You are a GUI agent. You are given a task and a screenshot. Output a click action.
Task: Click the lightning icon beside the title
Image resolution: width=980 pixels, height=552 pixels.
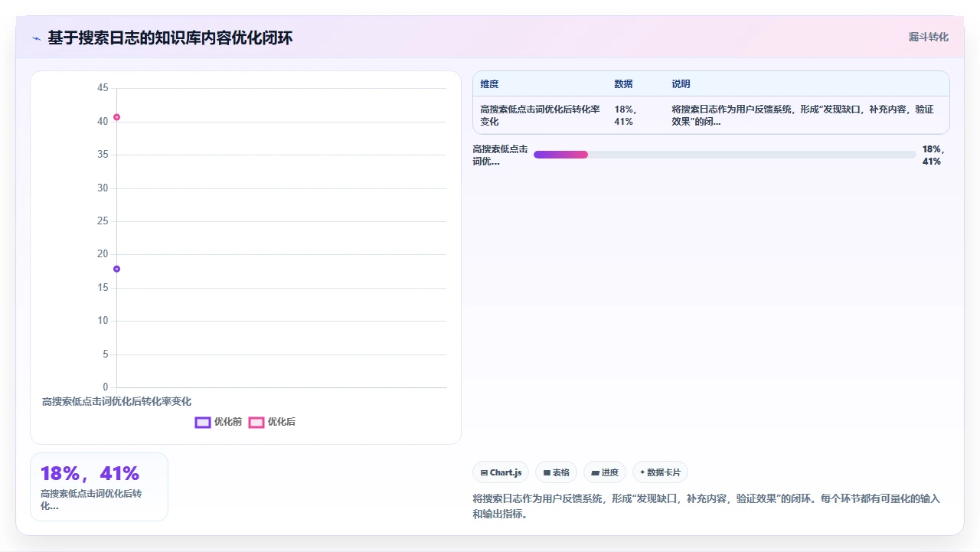(36, 38)
